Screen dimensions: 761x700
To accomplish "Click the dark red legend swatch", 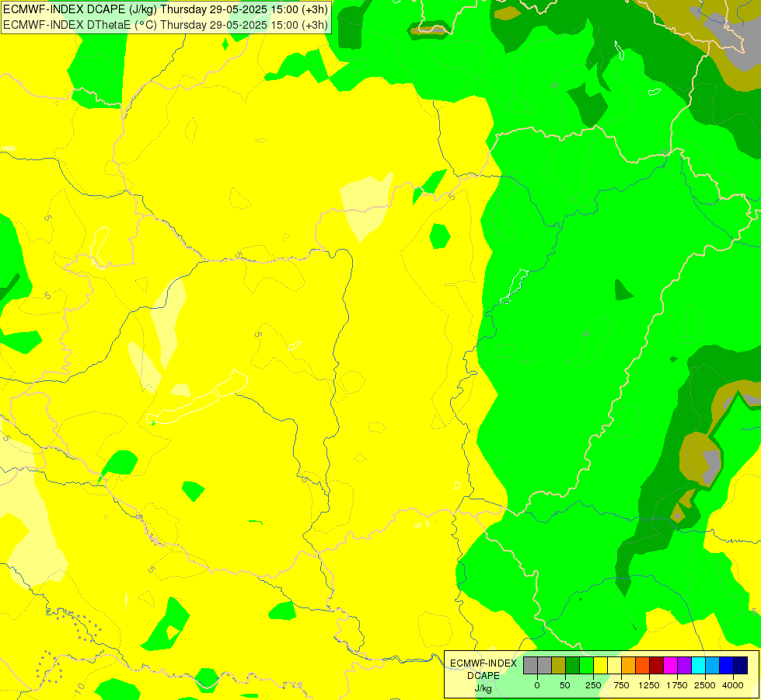I will point(657,665).
